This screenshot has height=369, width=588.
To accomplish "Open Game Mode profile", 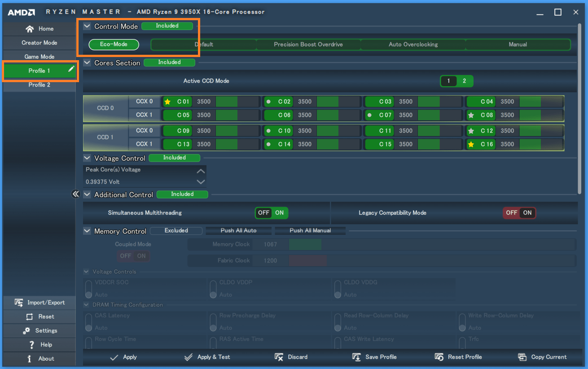I will click(39, 57).
